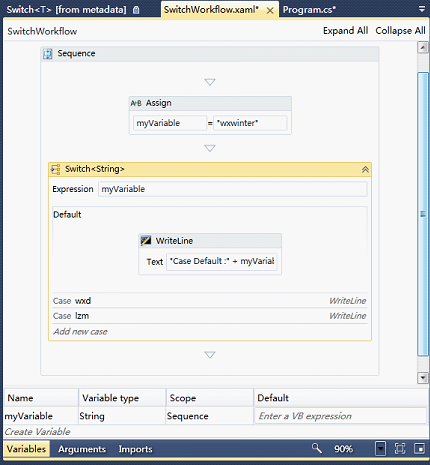
Task: Click Collapse All
Action: click(x=400, y=31)
